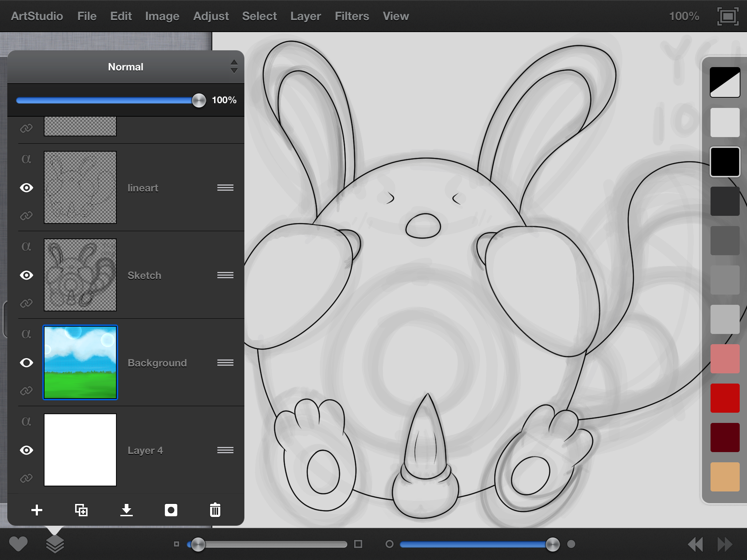This screenshot has width=747, height=560.
Task: Select the Background layer thumbnail
Action: [x=80, y=362]
